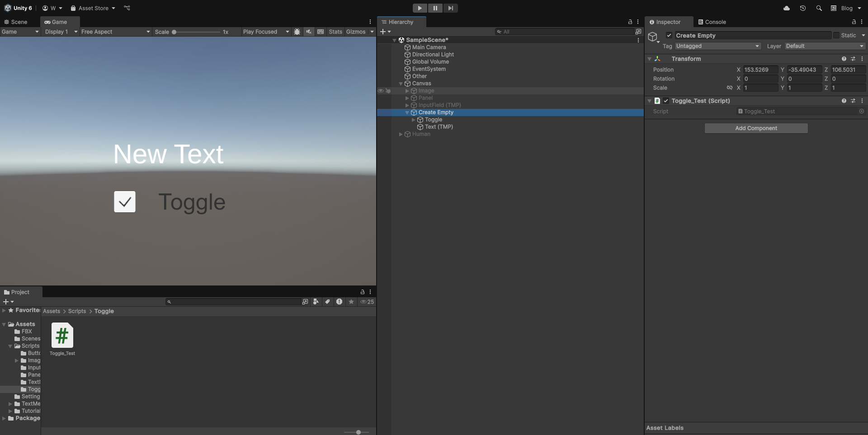Open the Create menu plus icon in Hierarchy
This screenshot has height=435, width=868.
(x=384, y=32)
